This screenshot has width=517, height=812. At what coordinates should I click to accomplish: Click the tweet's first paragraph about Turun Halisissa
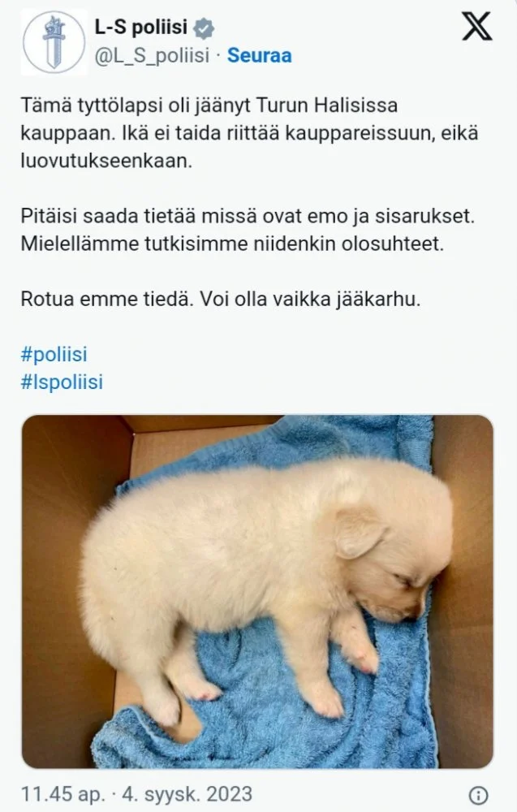point(249,133)
